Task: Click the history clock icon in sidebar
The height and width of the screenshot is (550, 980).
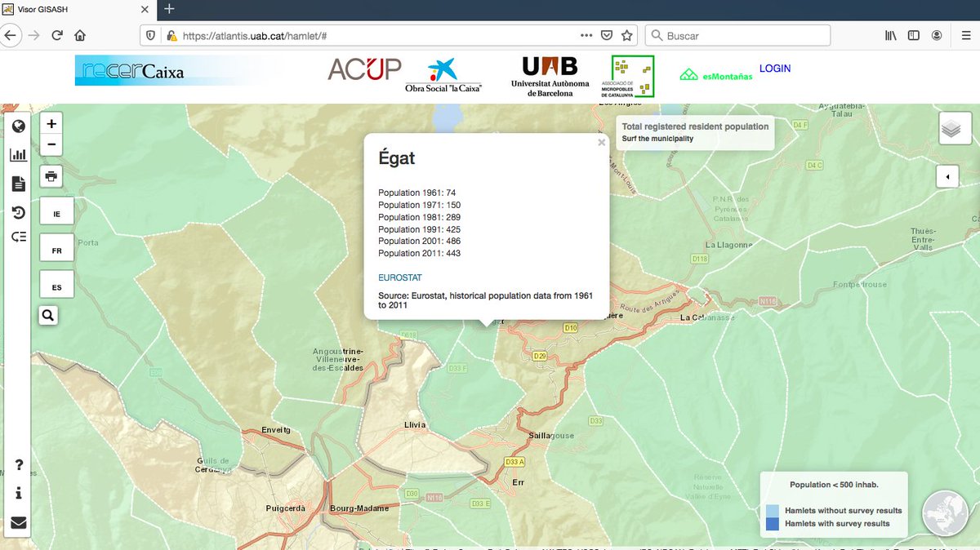Action: [x=18, y=212]
